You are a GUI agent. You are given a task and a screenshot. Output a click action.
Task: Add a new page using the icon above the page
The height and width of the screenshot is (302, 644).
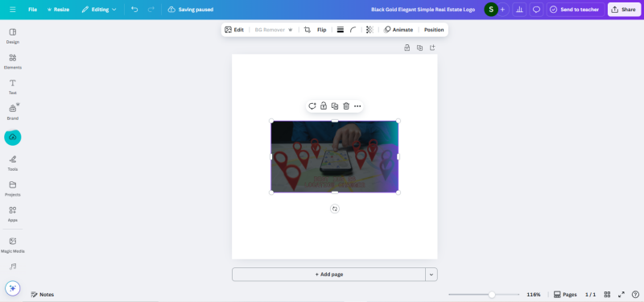tap(432, 48)
